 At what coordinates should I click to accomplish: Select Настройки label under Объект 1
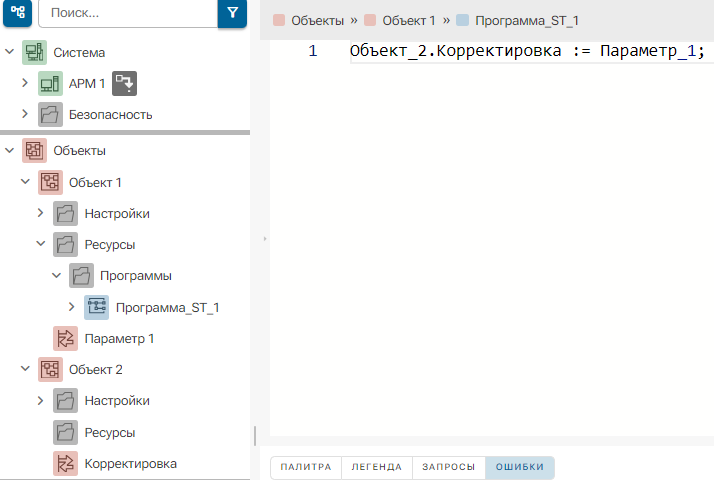(117, 214)
